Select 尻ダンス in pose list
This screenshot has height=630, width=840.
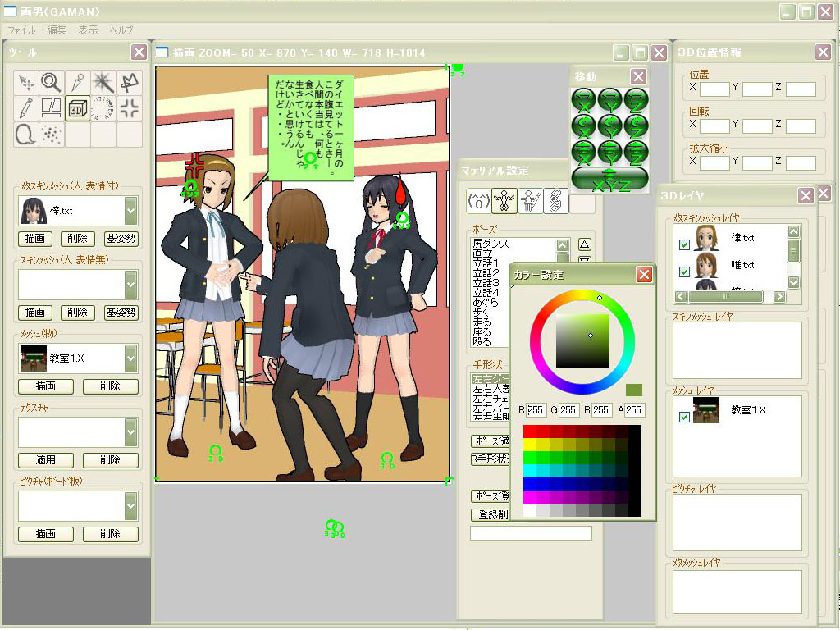pos(491,244)
